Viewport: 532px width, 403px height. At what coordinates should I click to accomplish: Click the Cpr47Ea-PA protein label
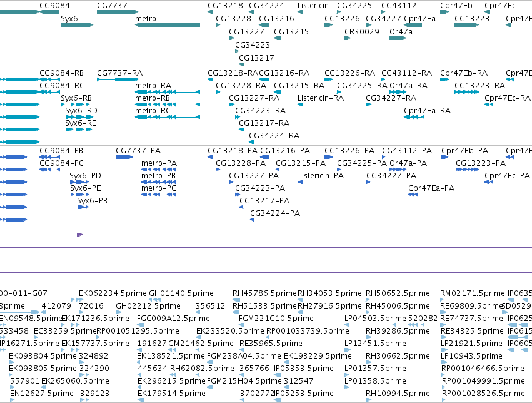[x=431, y=188]
